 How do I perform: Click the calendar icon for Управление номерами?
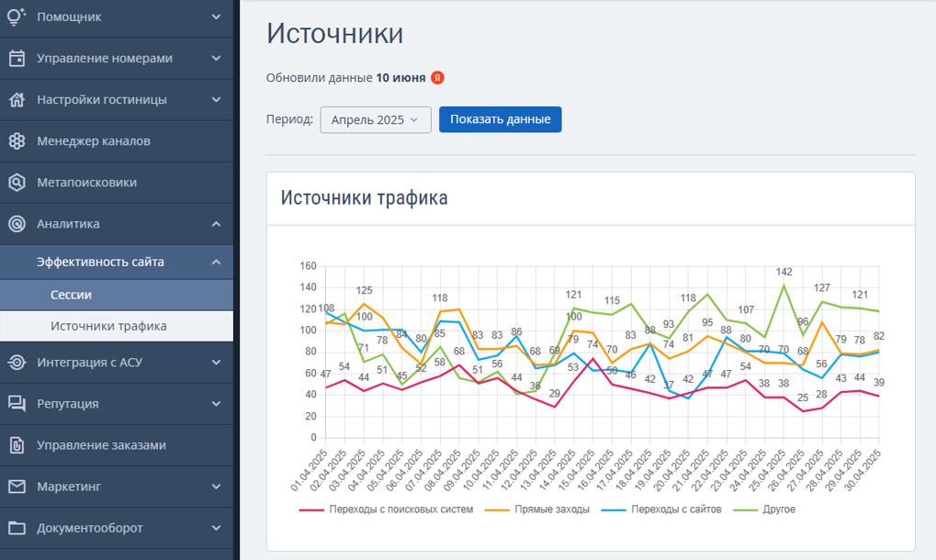(x=17, y=59)
